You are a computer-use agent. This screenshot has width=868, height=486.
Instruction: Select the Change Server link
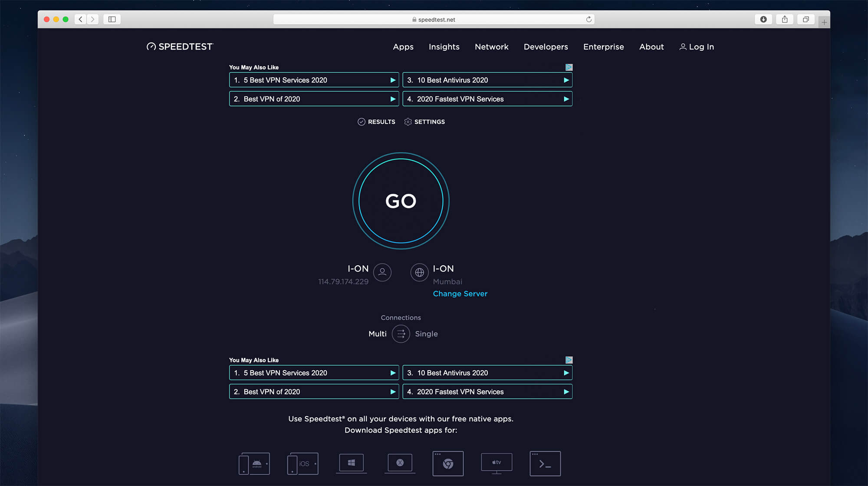[460, 294]
